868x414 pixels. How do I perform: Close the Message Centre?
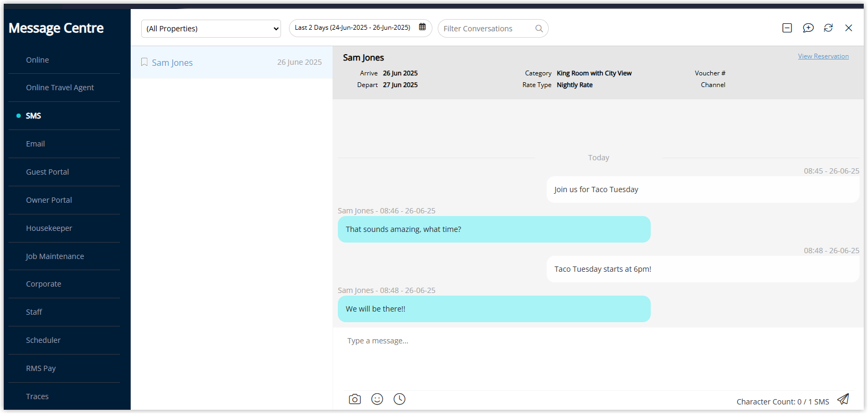click(x=849, y=28)
